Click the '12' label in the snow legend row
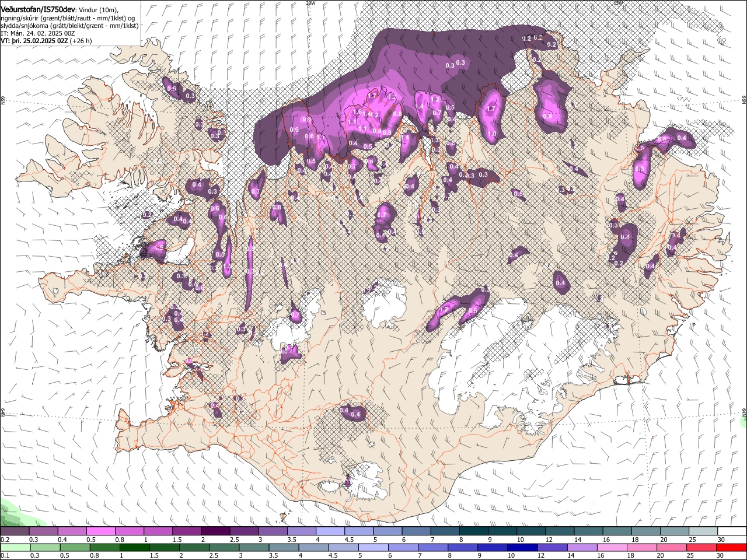Image resolution: width=747 pixels, height=560 pixels. (x=549, y=540)
